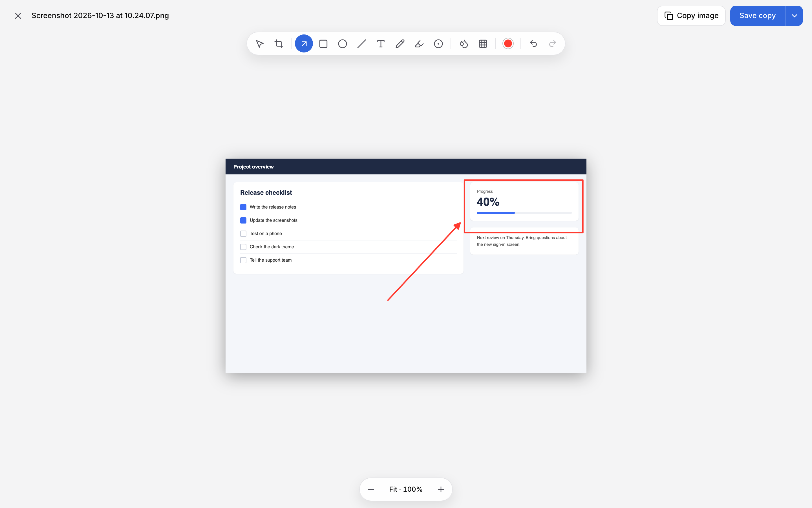Pick the straight Line tool
Viewport: 812px width, 508px height.
[x=361, y=44]
